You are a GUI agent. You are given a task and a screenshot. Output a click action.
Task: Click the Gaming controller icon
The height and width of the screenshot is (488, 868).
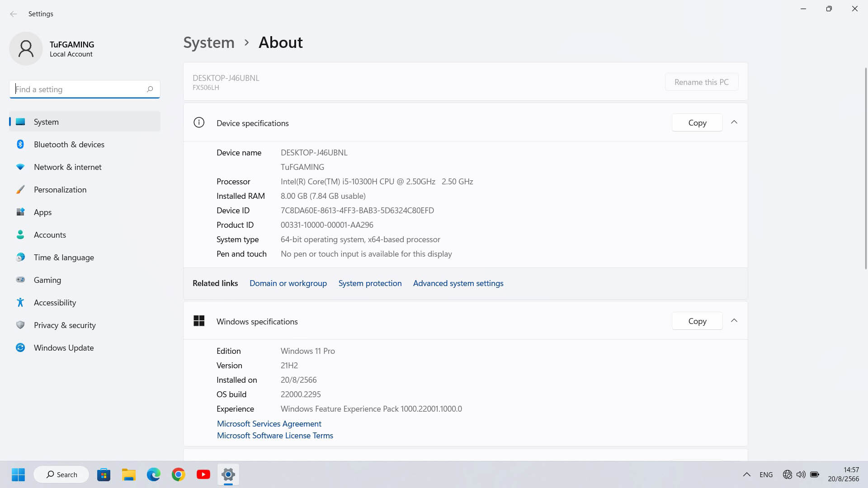point(20,280)
